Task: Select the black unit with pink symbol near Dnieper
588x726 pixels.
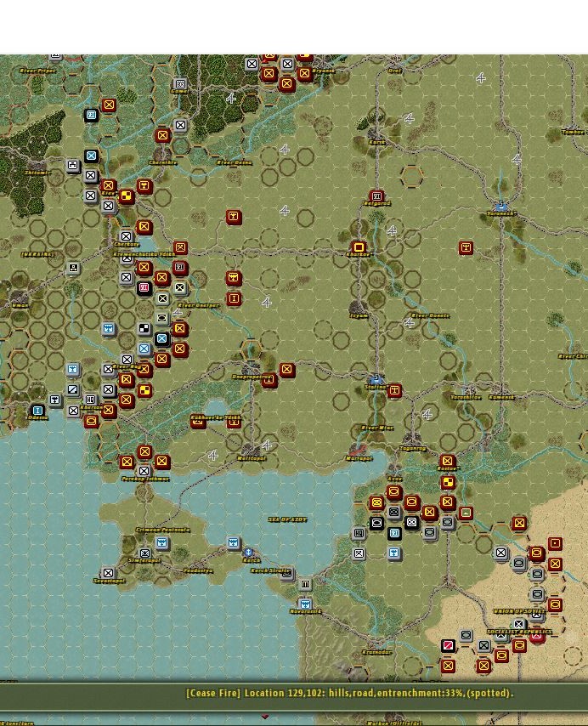Action: pos(144,288)
